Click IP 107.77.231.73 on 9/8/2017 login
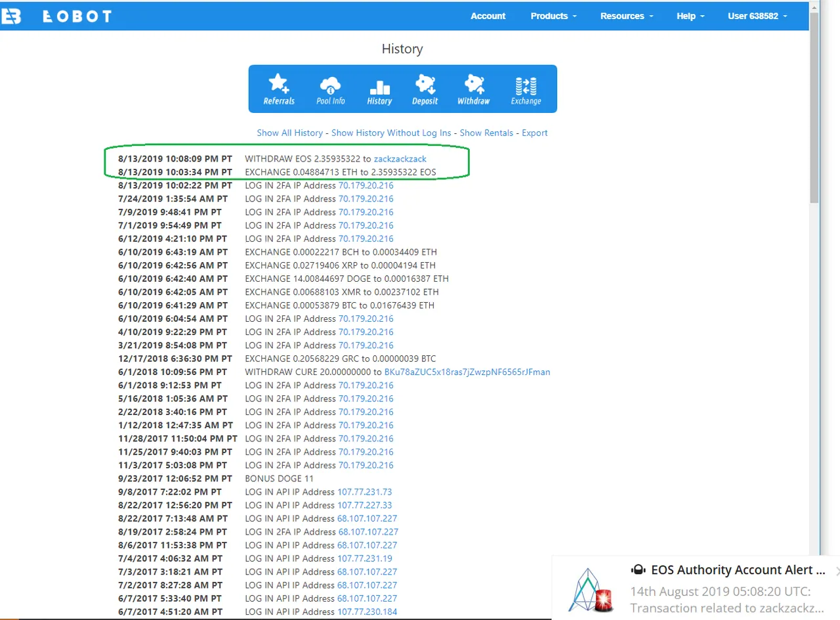This screenshot has height=620, width=840. (x=365, y=492)
